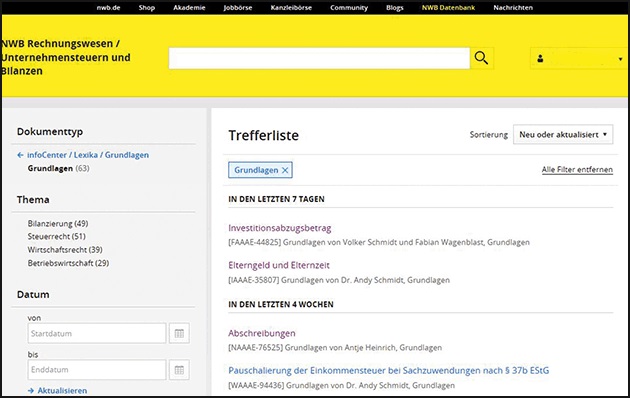The width and height of the screenshot is (630, 398).
Task: Open the Jobbörse menu item
Action: tap(238, 8)
